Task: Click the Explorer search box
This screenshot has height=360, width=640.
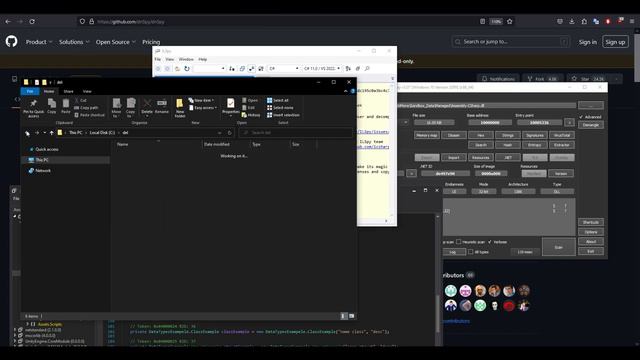Action: pyautogui.click(x=296, y=133)
